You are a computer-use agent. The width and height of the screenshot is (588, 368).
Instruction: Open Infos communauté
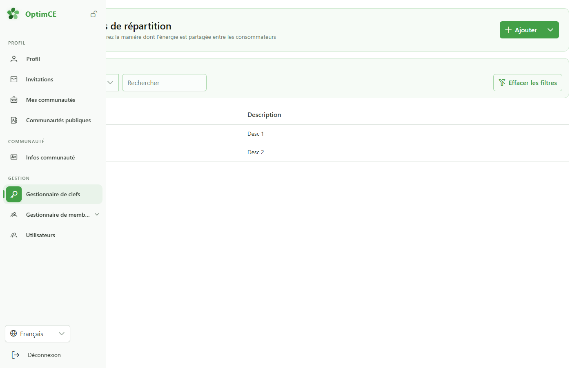[x=53, y=157]
